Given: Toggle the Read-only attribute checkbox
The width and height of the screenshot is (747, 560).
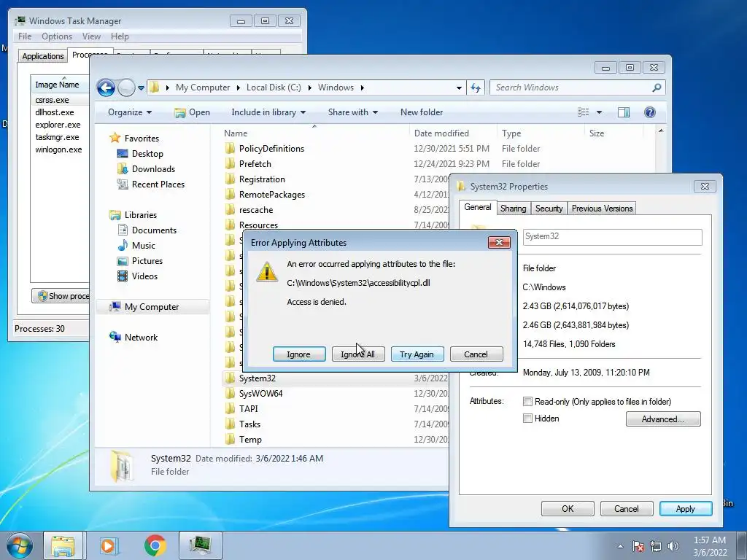Looking at the screenshot, I should pyautogui.click(x=528, y=402).
